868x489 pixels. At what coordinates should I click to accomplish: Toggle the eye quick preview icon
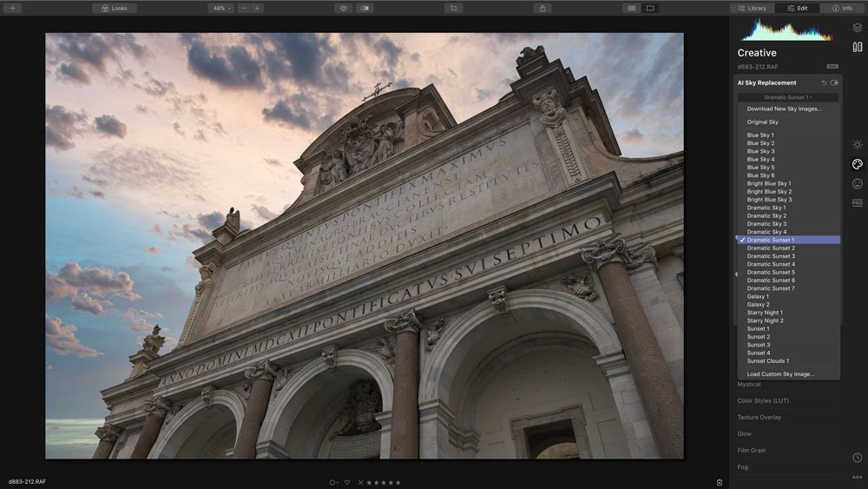tap(344, 8)
